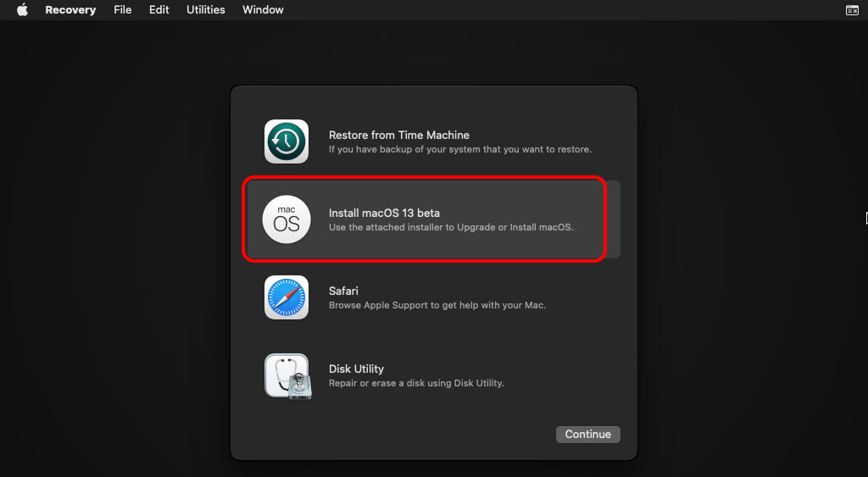Open the Recovery menu
Viewport: 868px width, 477px height.
(x=70, y=10)
